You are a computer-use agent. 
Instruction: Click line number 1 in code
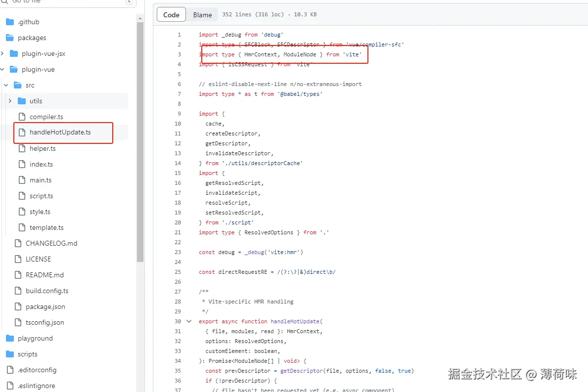coord(179,35)
